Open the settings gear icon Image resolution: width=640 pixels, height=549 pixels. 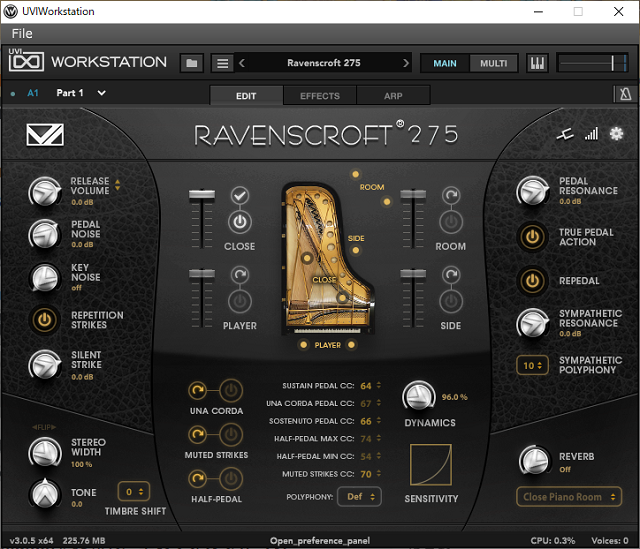[616, 133]
